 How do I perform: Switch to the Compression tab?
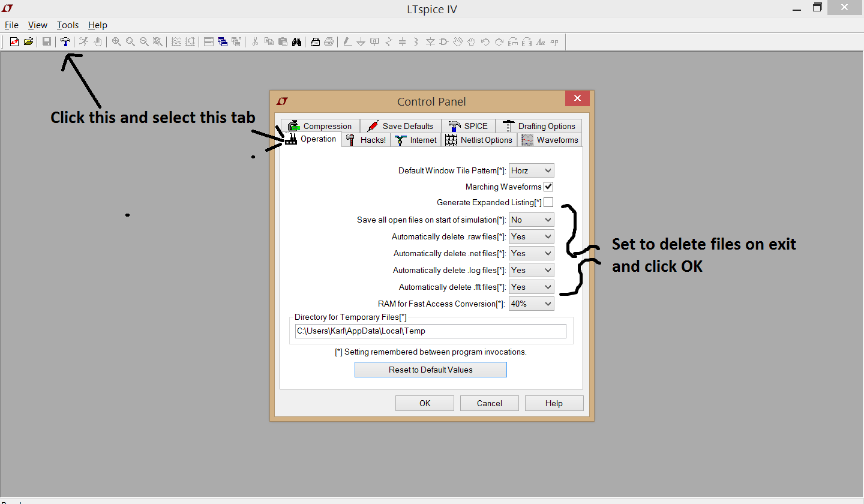(x=320, y=126)
